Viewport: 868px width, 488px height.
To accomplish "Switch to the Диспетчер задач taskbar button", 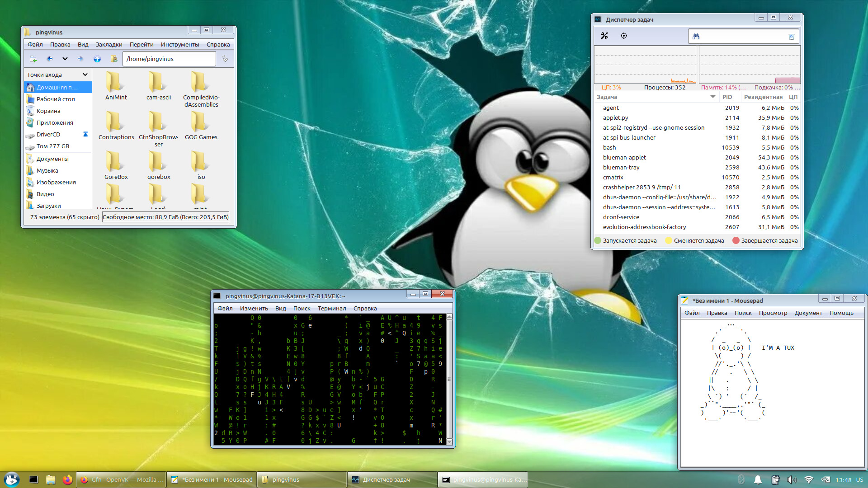I will point(392,479).
